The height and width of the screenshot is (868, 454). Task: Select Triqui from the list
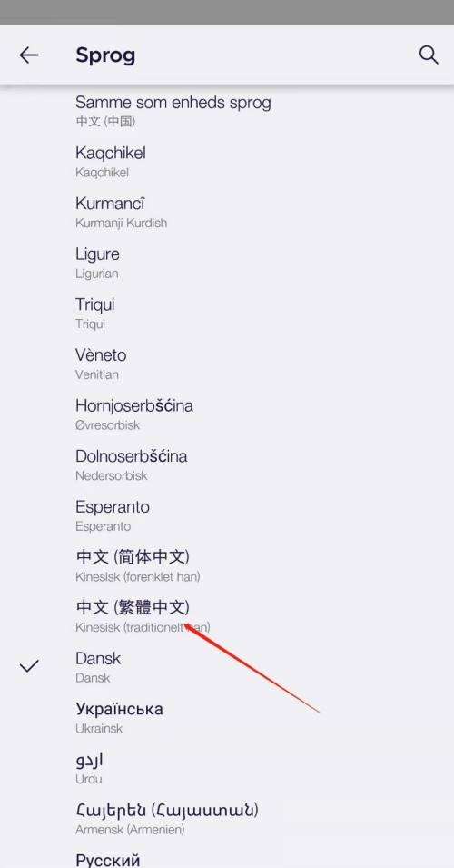[227, 314]
